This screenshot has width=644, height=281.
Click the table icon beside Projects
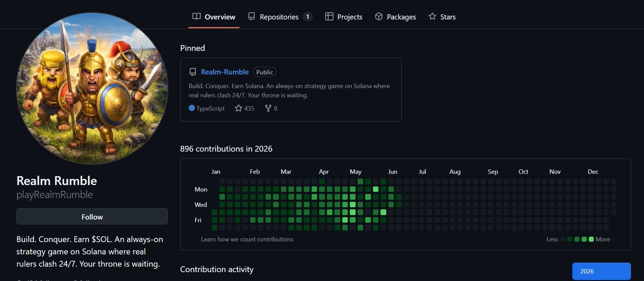(x=329, y=17)
